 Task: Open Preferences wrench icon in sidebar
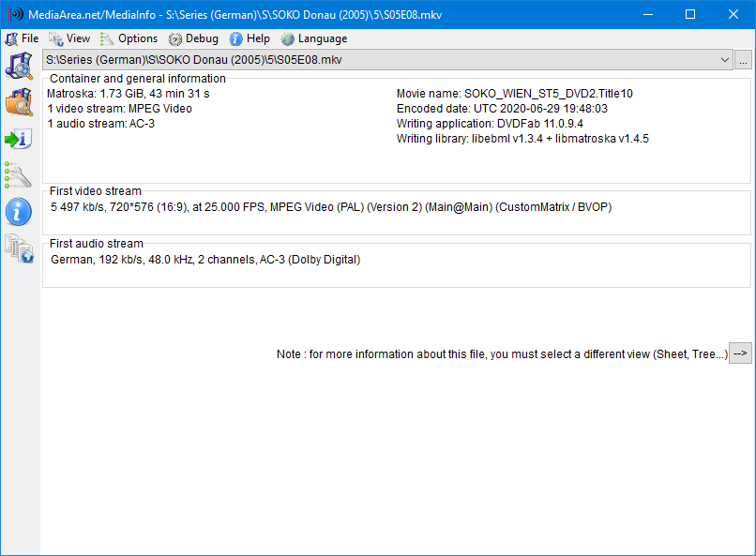coord(19,174)
